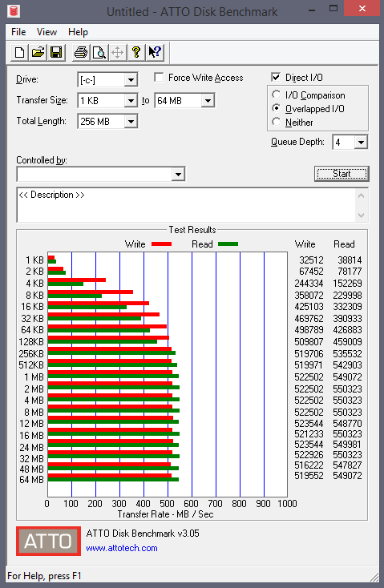Uncheck the Direct I/O checkbox
This screenshot has width=384, height=588.
tap(276, 77)
